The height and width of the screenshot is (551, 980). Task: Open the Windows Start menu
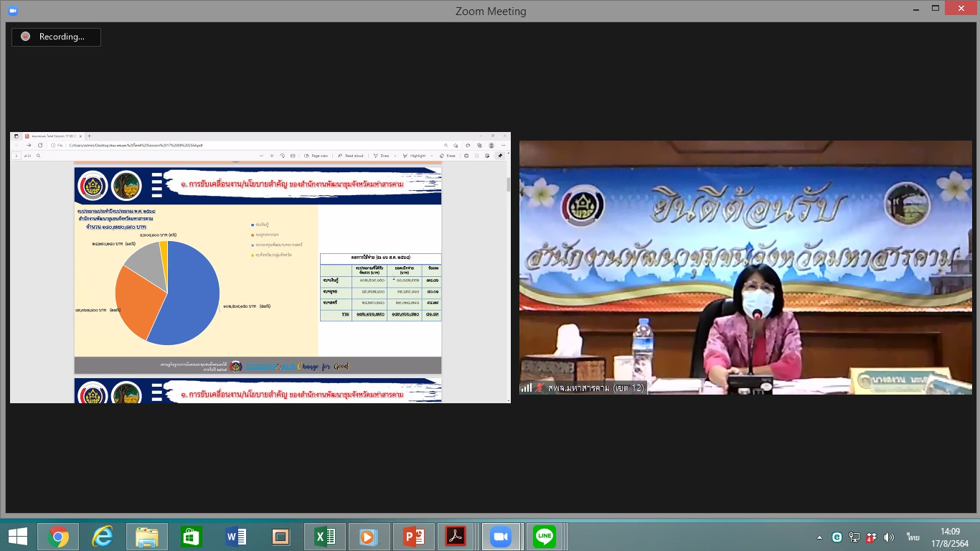click(17, 536)
